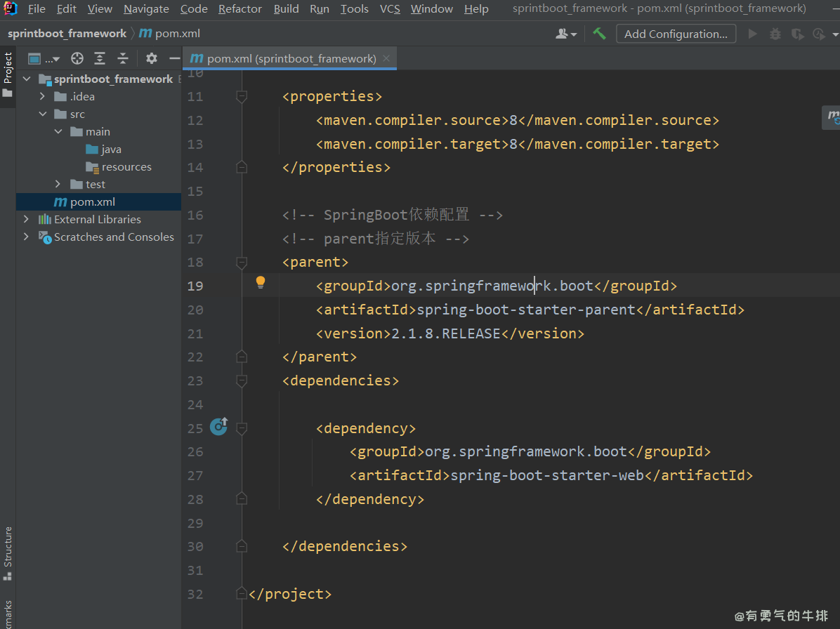Expand the .idea folder in project tree

point(42,96)
